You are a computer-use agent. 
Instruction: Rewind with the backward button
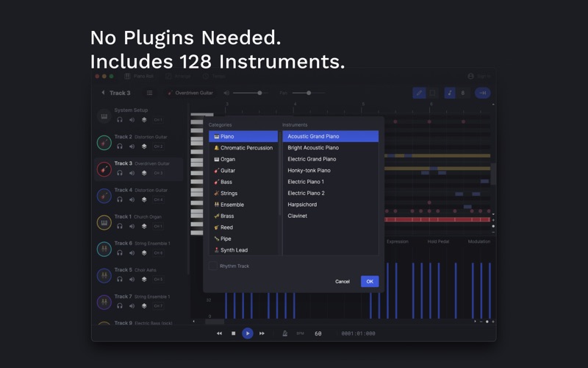coord(219,333)
